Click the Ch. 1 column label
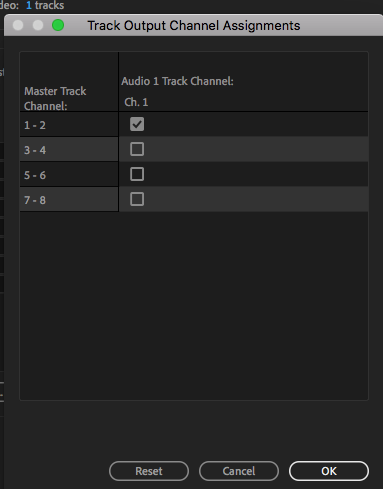Screen dimensions: 383x489 [x=136, y=102]
